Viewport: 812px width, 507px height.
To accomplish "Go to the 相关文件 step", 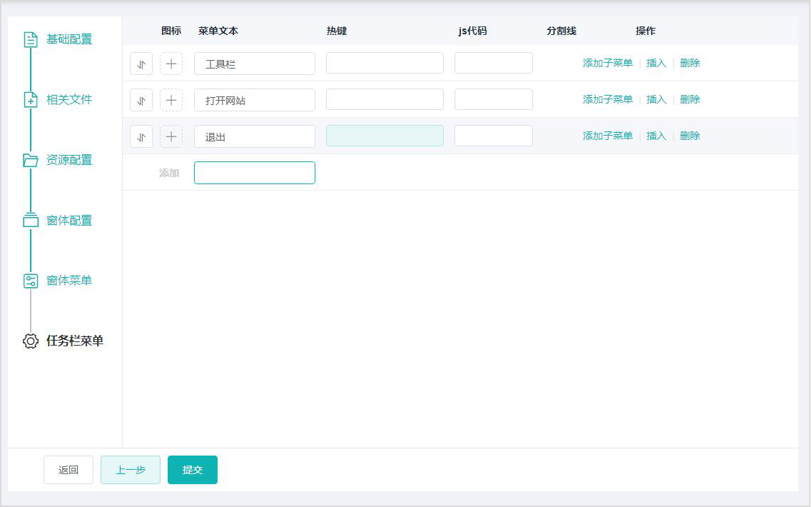I will point(68,100).
